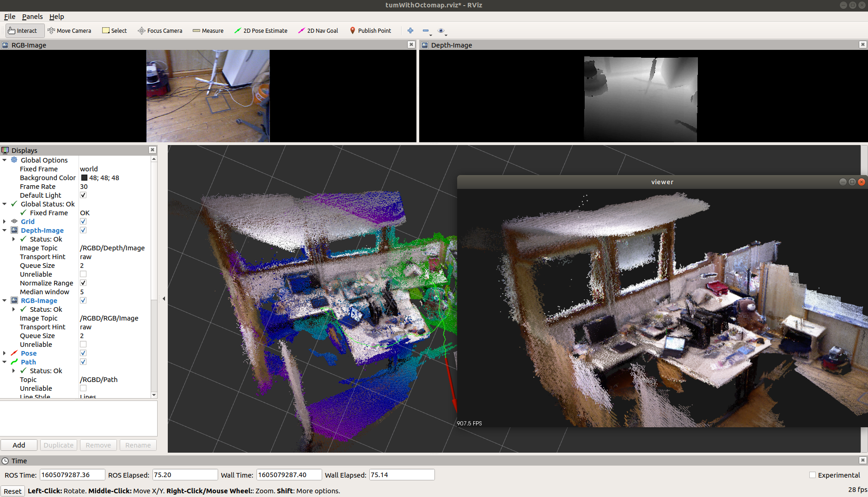The image size is (868, 497).
Task: Click the blue plus add-tool icon
Action: pos(410,30)
